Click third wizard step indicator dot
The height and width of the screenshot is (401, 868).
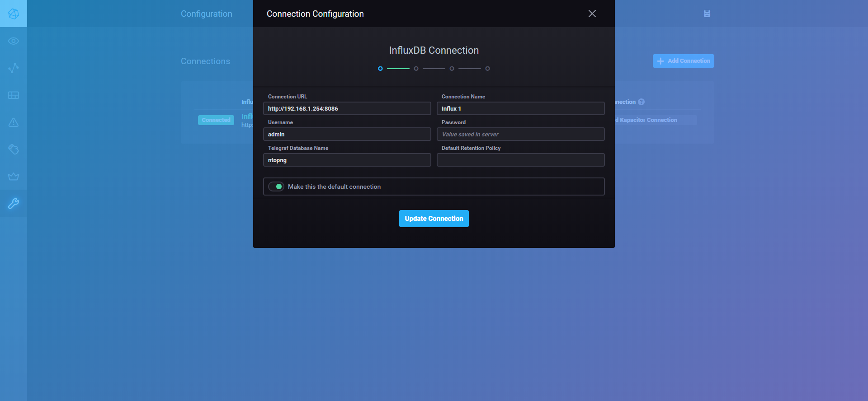[x=452, y=69]
